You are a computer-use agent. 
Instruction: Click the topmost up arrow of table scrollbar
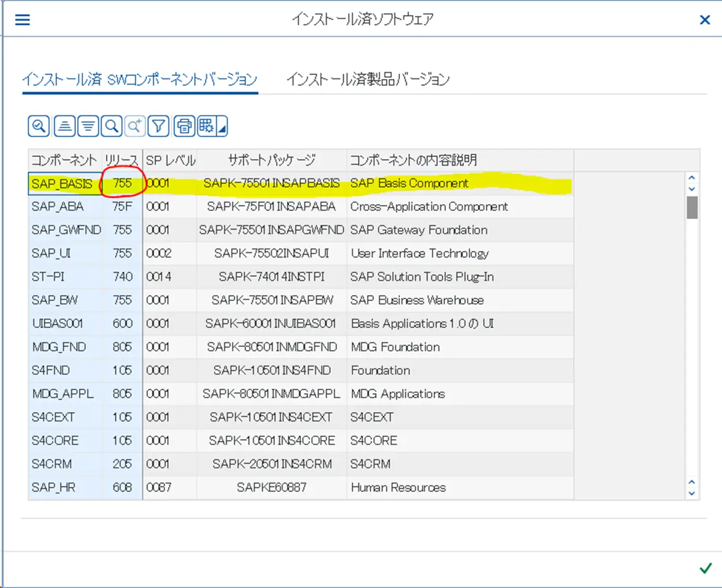pos(692,178)
